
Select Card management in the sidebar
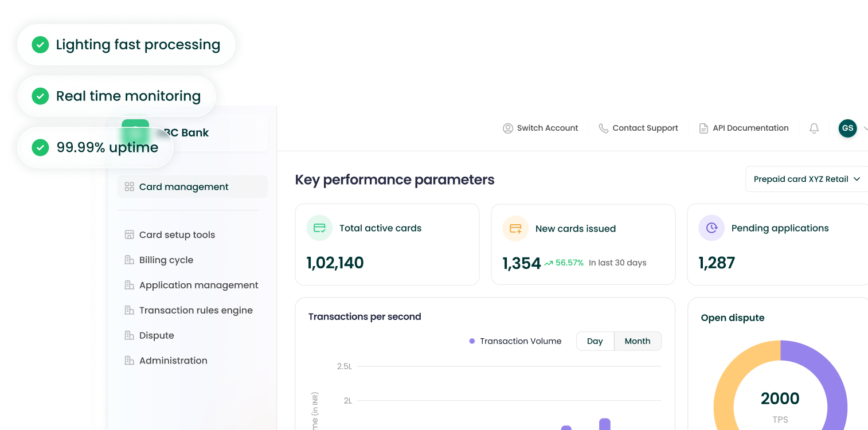(192, 187)
